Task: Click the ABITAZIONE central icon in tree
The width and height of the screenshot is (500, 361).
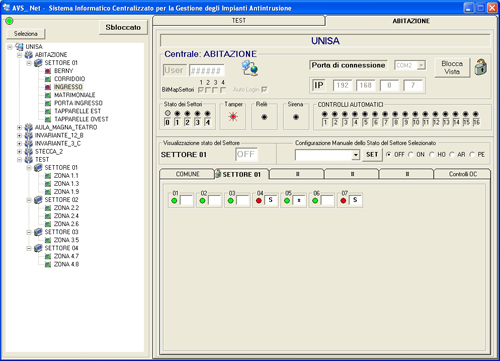Action: (x=29, y=55)
